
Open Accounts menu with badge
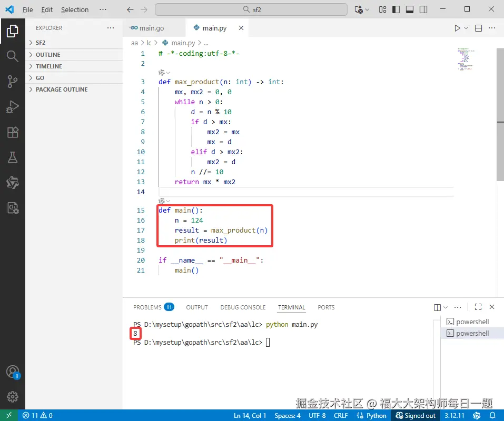(13, 372)
